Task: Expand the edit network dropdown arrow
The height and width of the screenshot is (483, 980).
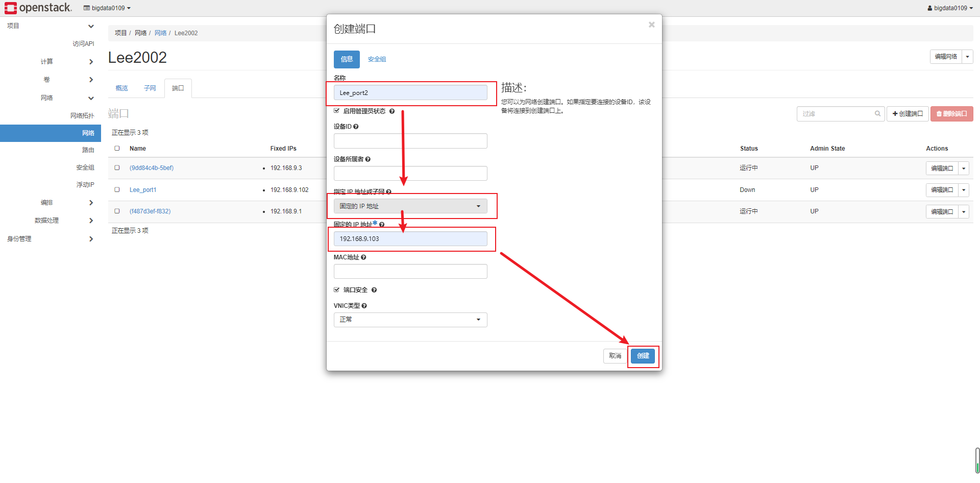Action: (x=967, y=57)
